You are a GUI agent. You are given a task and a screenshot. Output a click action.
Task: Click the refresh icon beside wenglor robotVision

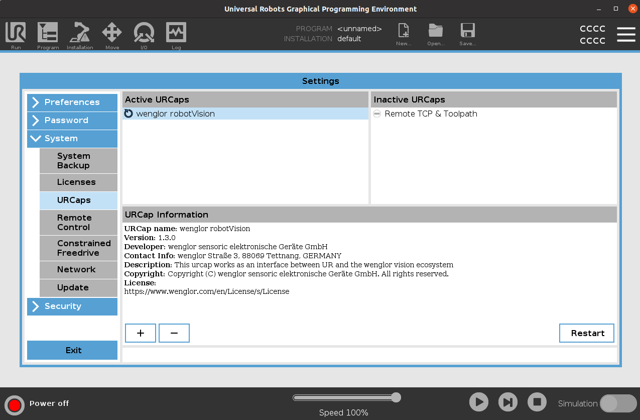click(129, 113)
